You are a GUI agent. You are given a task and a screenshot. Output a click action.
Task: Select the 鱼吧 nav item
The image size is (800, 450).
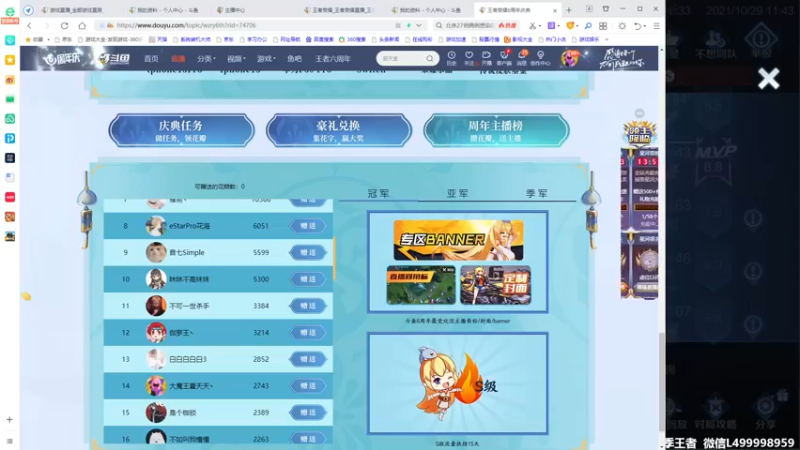294,59
